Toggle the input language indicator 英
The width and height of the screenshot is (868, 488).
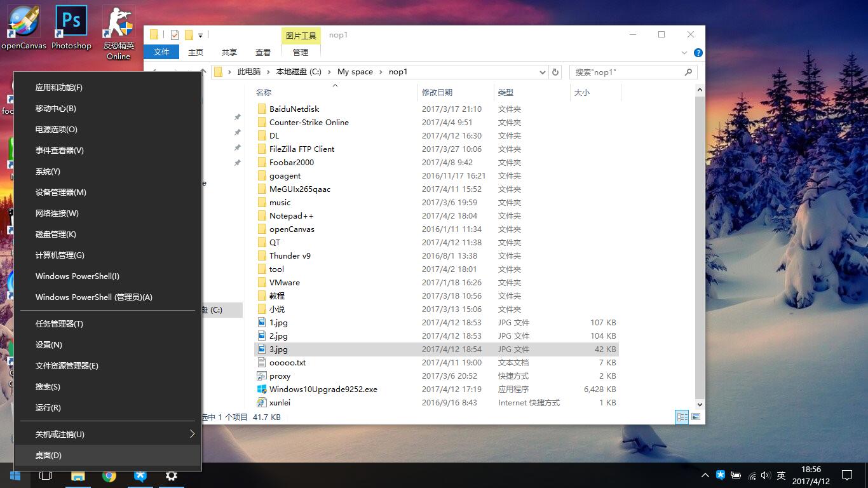click(781, 475)
